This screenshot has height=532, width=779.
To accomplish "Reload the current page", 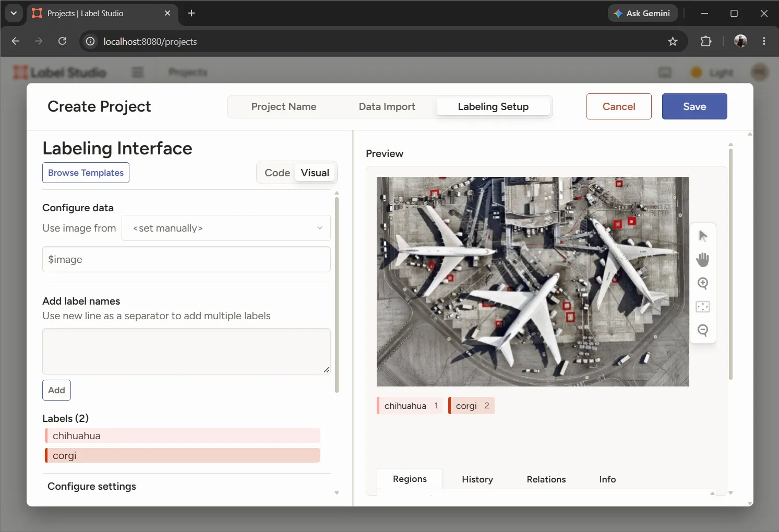I will (x=62, y=41).
